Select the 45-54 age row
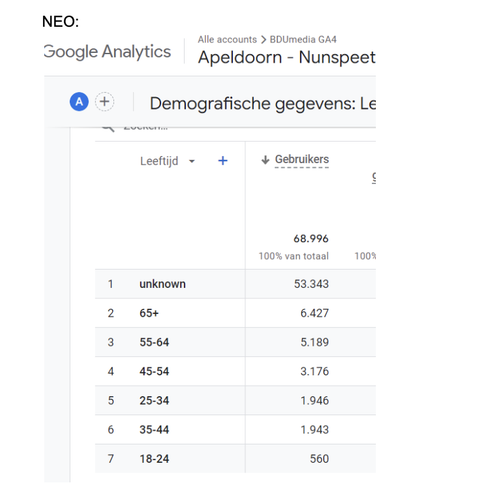The width and height of the screenshot is (488, 500). [235, 371]
